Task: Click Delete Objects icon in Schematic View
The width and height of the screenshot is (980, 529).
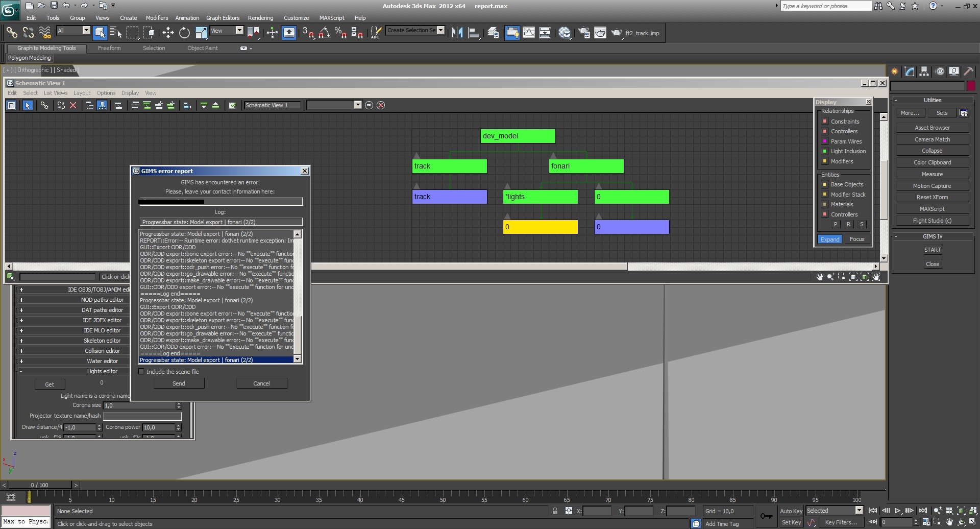Action: (73, 105)
